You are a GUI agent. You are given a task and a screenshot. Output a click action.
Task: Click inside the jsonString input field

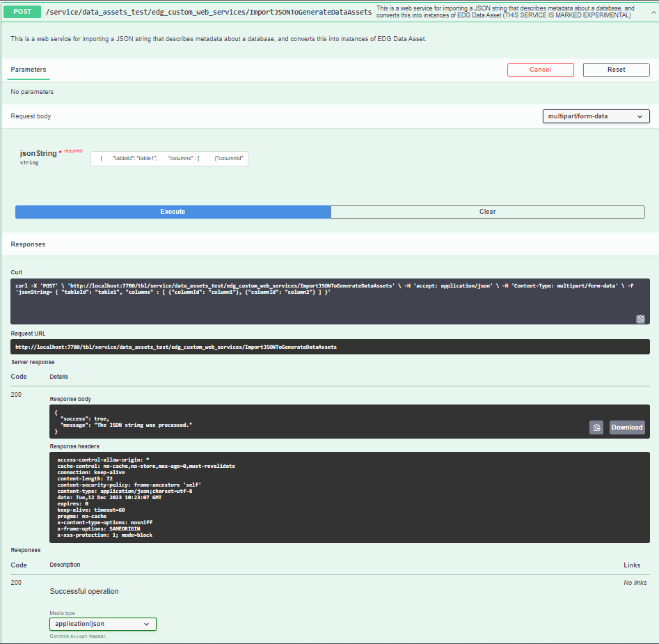coord(169,159)
